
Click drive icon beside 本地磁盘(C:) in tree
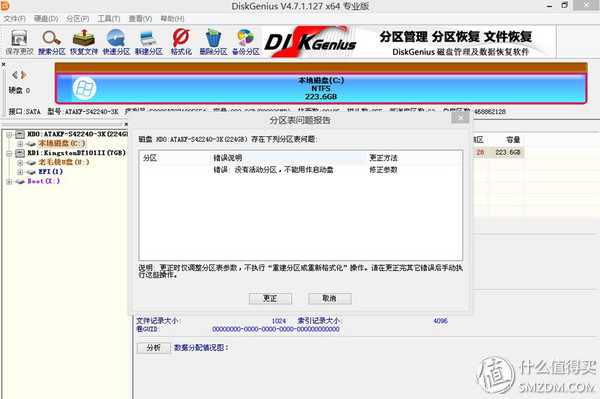click(31, 144)
